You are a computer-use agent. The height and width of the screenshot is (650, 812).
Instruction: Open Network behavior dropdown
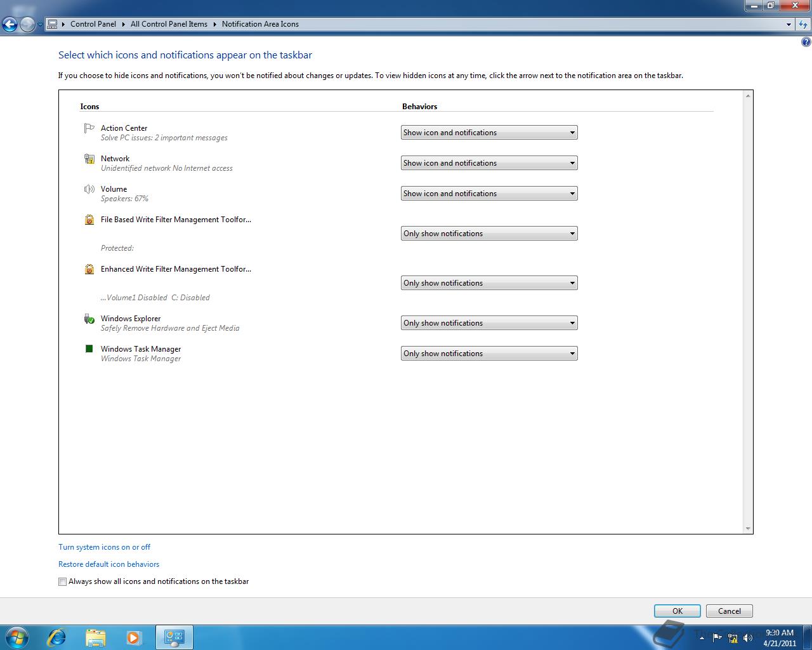point(489,163)
